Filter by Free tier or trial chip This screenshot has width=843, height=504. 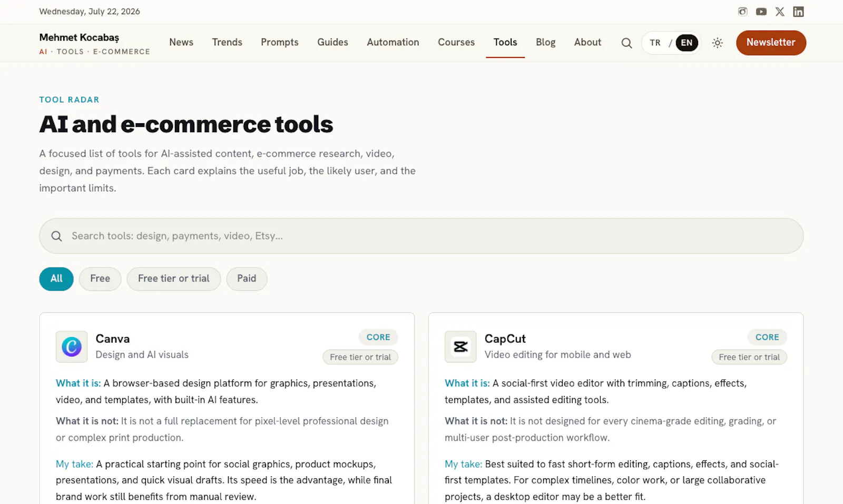(174, 279)
